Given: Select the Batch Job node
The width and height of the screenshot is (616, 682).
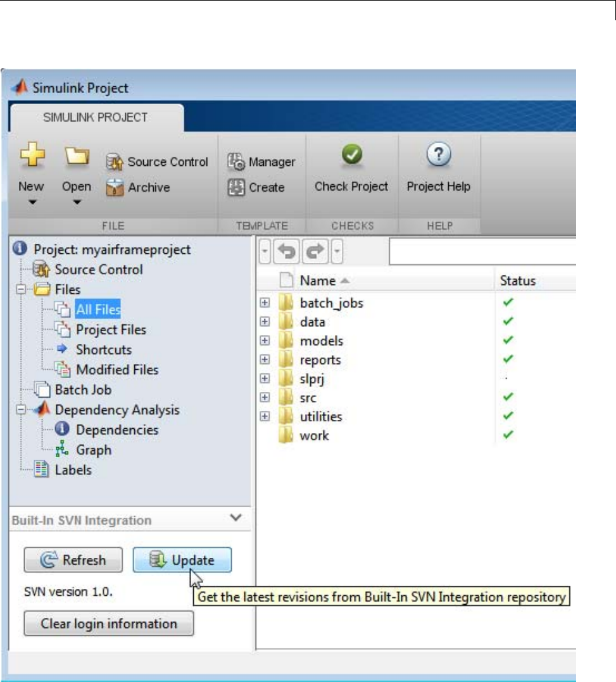Looking at the screenshot, I should point(82,389).
